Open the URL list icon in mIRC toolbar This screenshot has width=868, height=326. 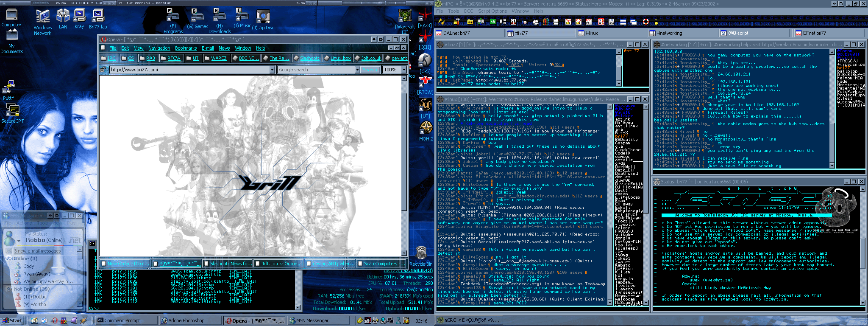(x=611, y=22)
